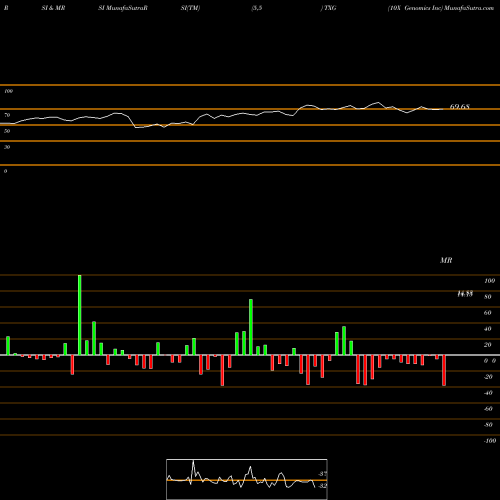Click the RSI scale's 100 label at left
The height and width of the screenshot is (500, 500).
pos(9,91)
